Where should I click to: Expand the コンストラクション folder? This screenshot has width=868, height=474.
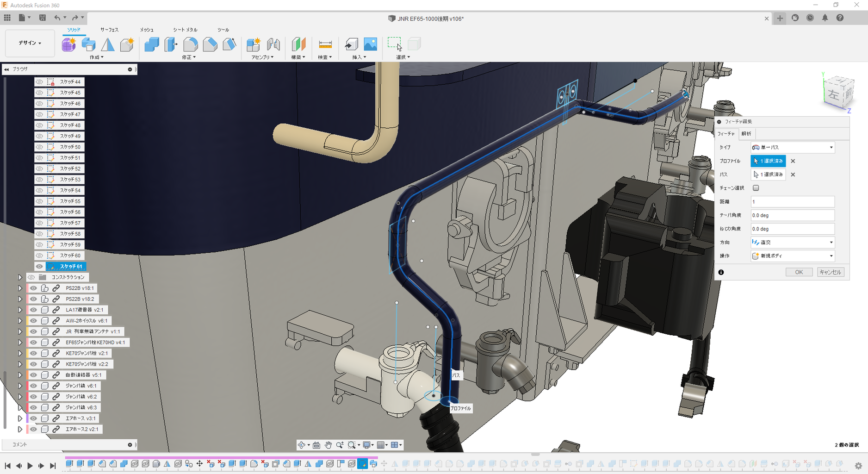[20, 277]
